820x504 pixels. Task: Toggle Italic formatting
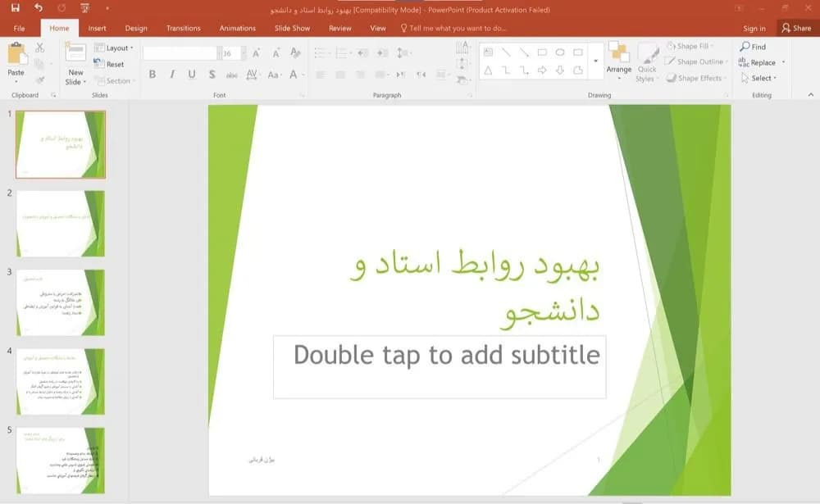(x=172, y=75)
